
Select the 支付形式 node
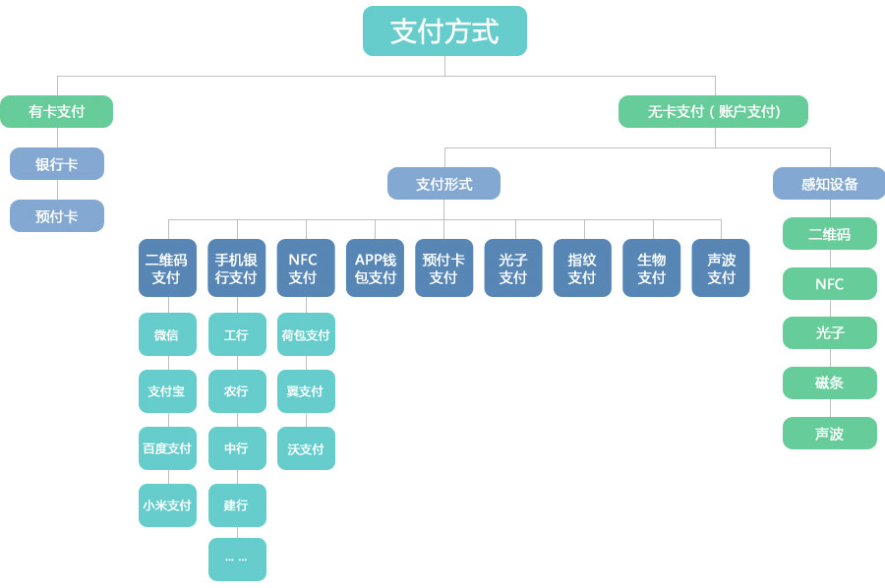443,184
